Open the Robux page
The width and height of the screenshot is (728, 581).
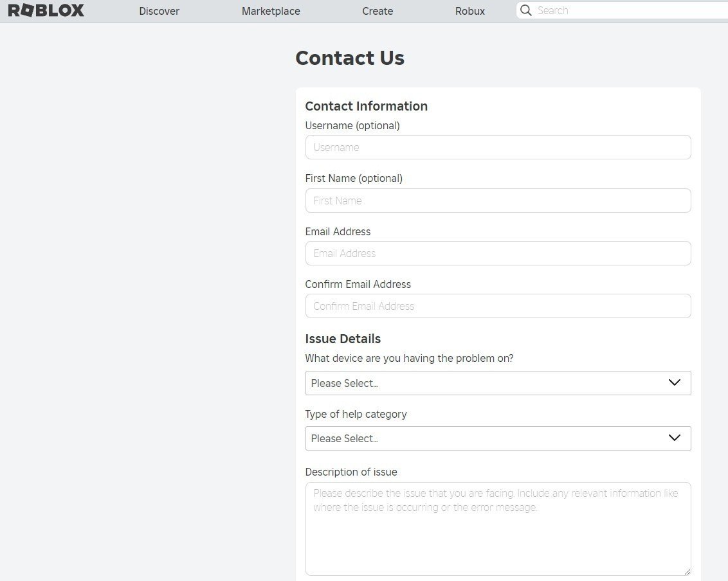pyautogui.click(x=469, y=11)
